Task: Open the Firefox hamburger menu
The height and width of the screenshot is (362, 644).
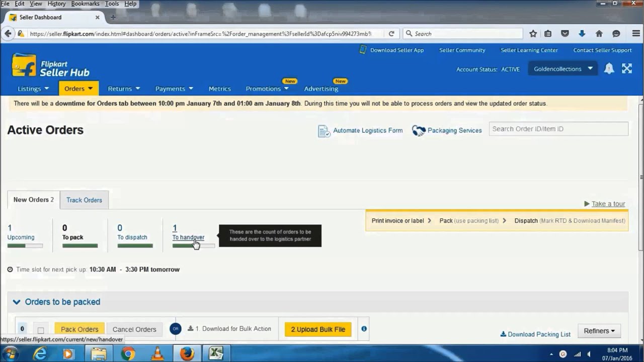Action: tap(636, 34)
